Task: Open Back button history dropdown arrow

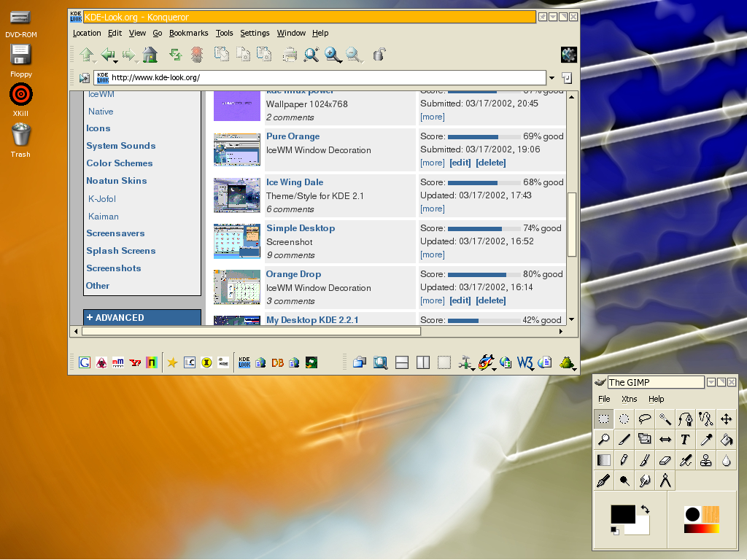Action: 116,61
